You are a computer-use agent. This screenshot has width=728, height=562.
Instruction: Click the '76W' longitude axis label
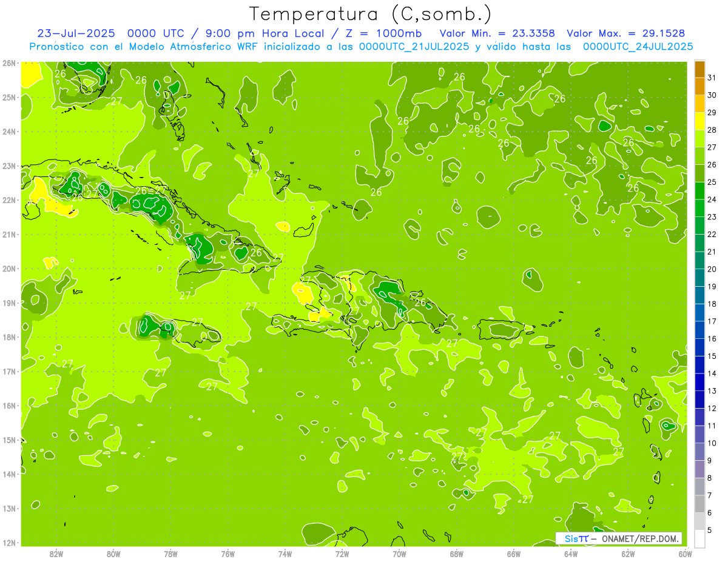pos(227,554)
